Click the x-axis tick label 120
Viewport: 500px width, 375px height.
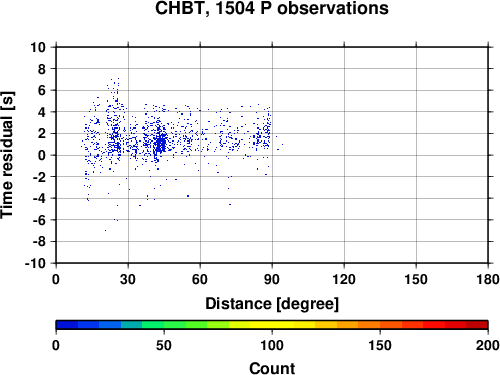344,279
